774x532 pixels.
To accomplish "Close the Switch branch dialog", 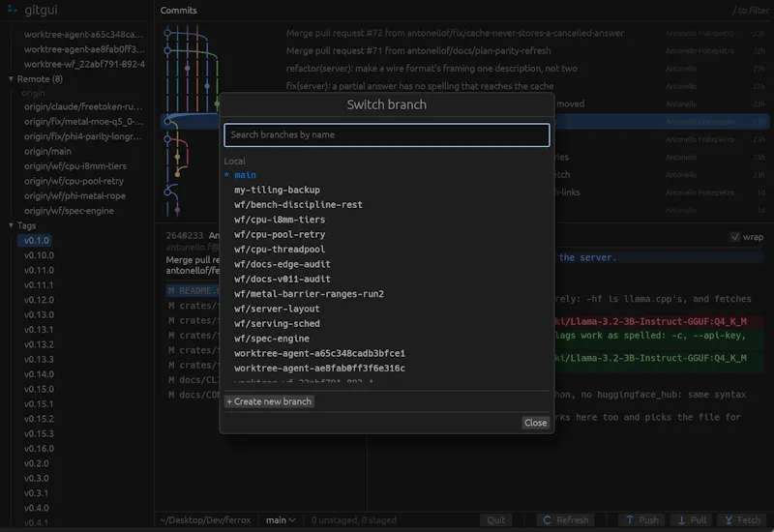I will pos(535,423).
